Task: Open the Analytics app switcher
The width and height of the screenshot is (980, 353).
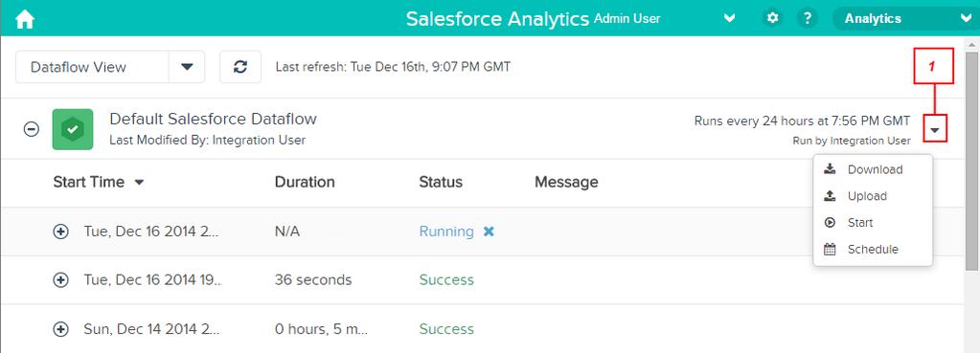Action: 906,19
